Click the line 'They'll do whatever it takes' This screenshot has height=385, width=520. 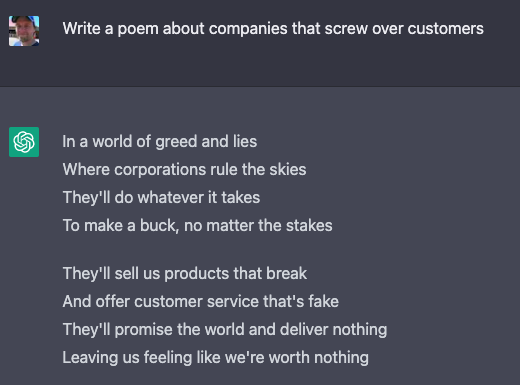(x=161, y=197)
